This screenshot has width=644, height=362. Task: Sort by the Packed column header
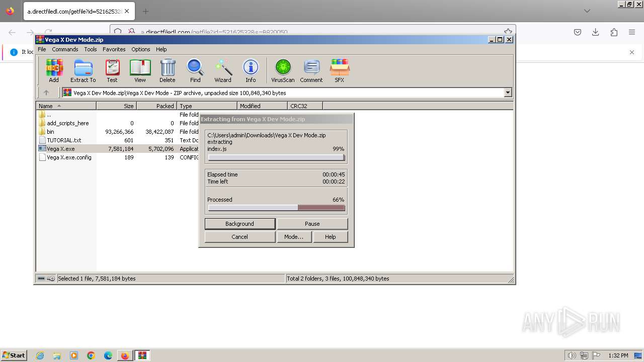[156, 106]
